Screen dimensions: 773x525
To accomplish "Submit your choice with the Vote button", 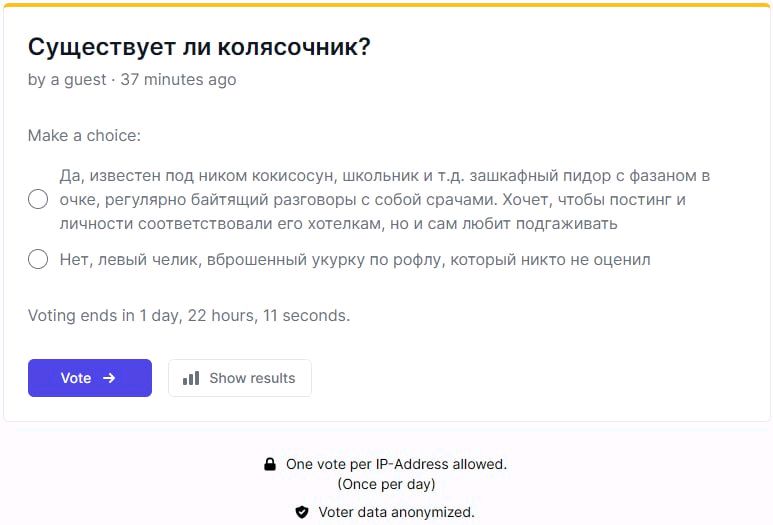I will point(89,378).
